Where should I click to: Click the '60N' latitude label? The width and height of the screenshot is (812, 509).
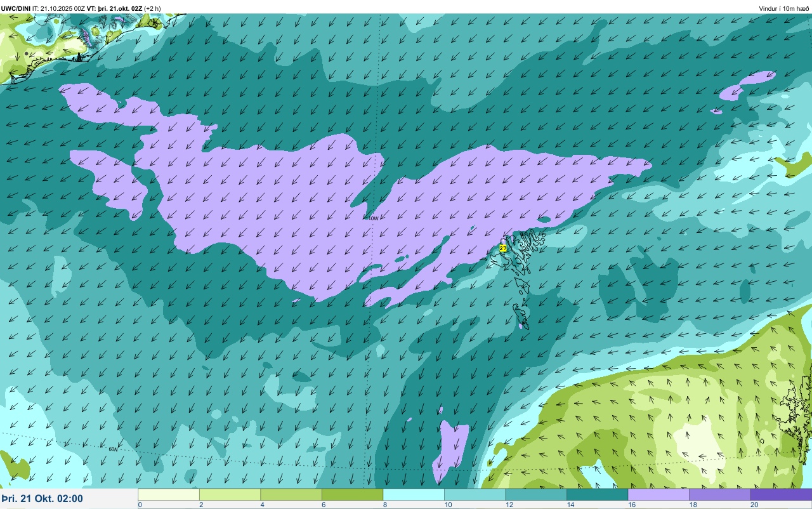[x=113, y=449]
